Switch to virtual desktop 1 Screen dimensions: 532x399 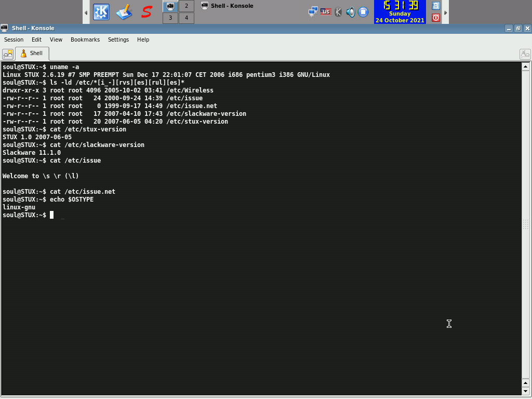[170, 6]
